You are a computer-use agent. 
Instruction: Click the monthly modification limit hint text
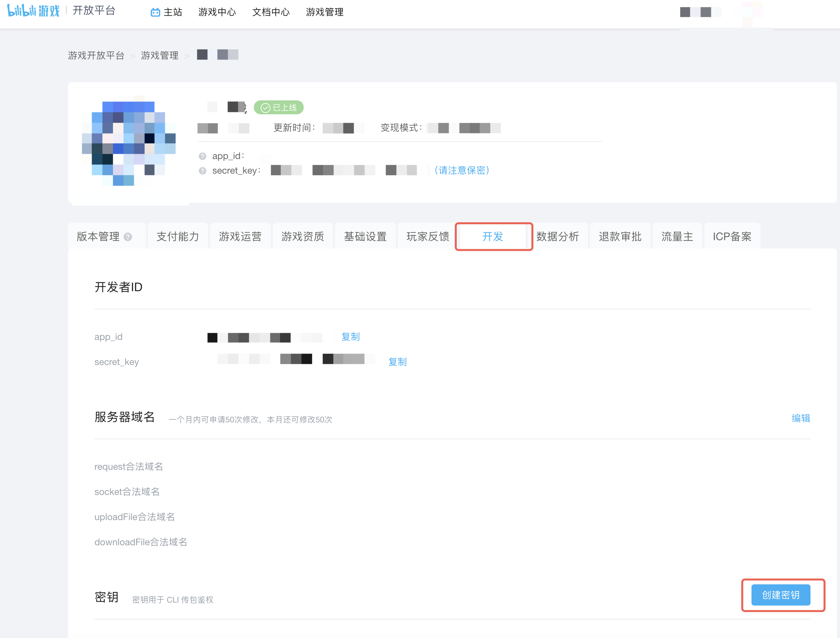[x=250, y=420]
